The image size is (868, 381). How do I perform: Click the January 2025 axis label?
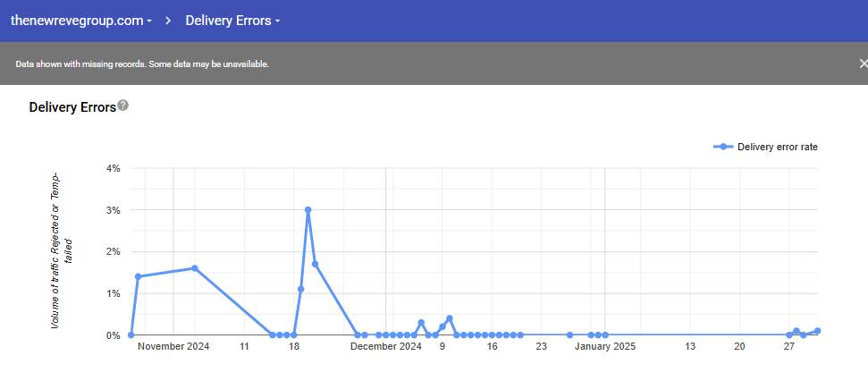click(x=604, y=347)
